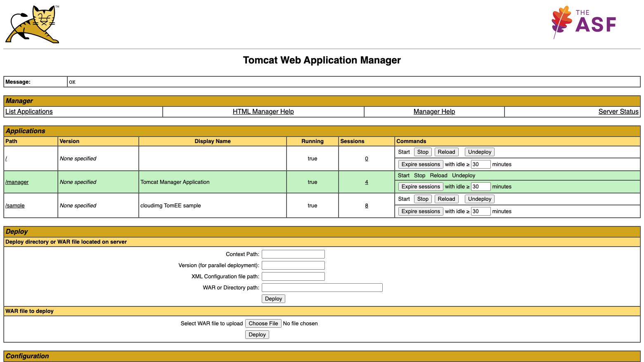Open the Manager Help link
Viewport: 644px width, 362px height.
tap(434, 112)
